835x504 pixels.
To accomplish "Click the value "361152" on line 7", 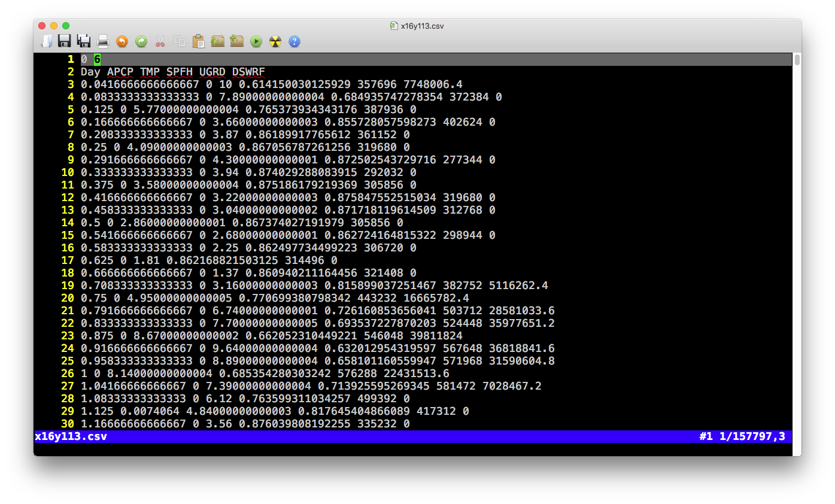I will (377, 135).
